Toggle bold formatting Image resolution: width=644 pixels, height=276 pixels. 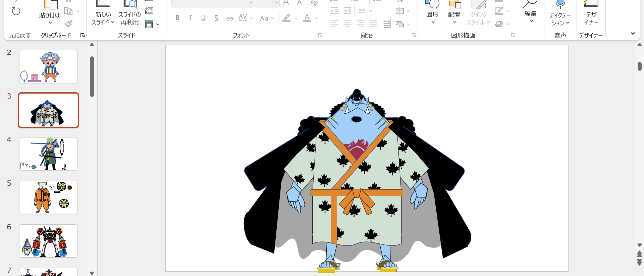[177, 18]
